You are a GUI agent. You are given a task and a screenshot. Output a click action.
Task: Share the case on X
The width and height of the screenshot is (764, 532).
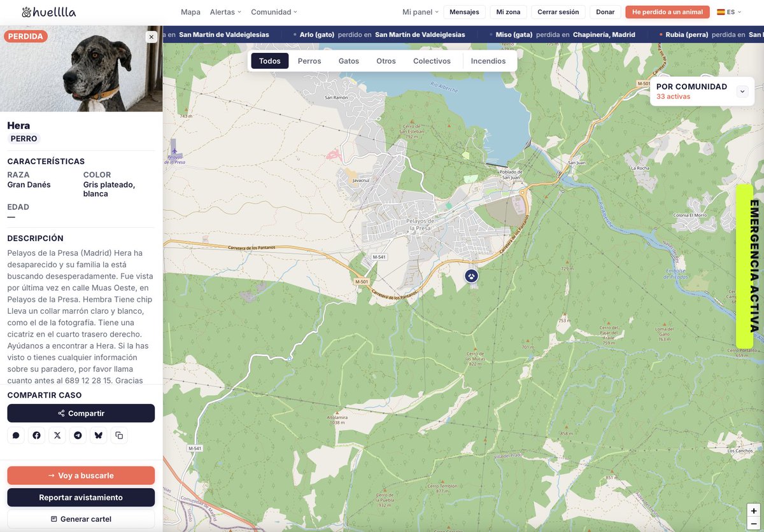[x=57, y=435]
